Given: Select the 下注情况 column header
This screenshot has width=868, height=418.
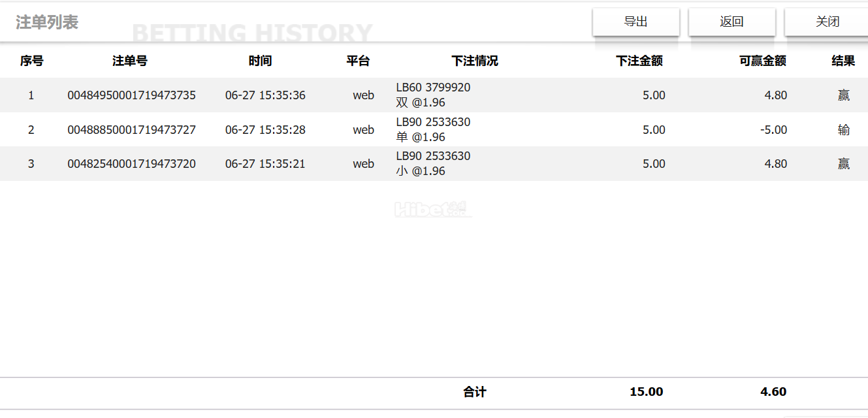Looking at the screenshot, I should click(x=475, y=61).
